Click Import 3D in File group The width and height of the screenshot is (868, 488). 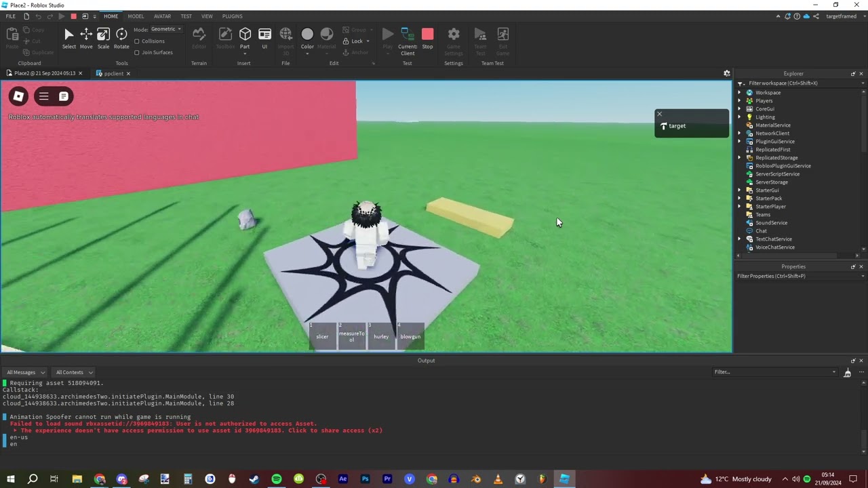[x=285, y=41]
